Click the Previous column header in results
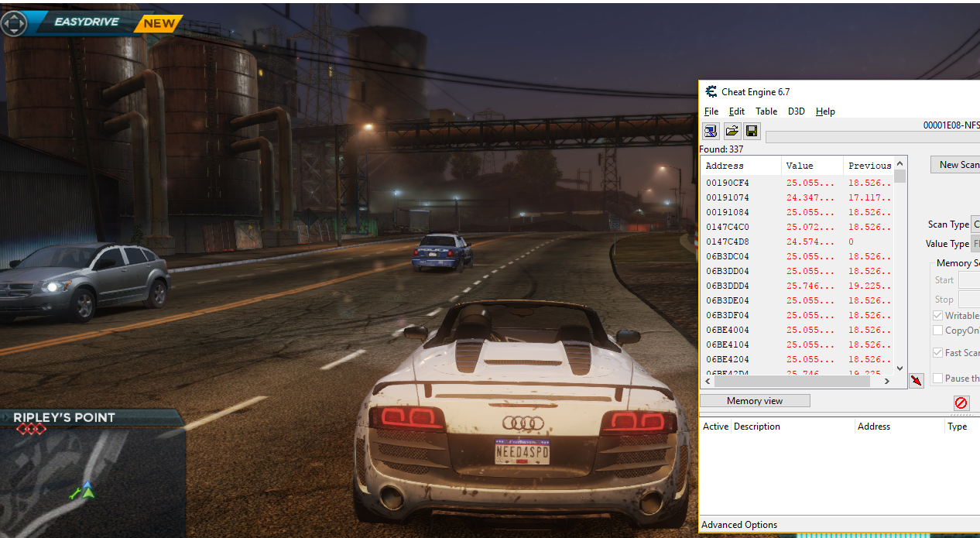The height and width of the screenshot is (538, 980). [x=869, y=166]
